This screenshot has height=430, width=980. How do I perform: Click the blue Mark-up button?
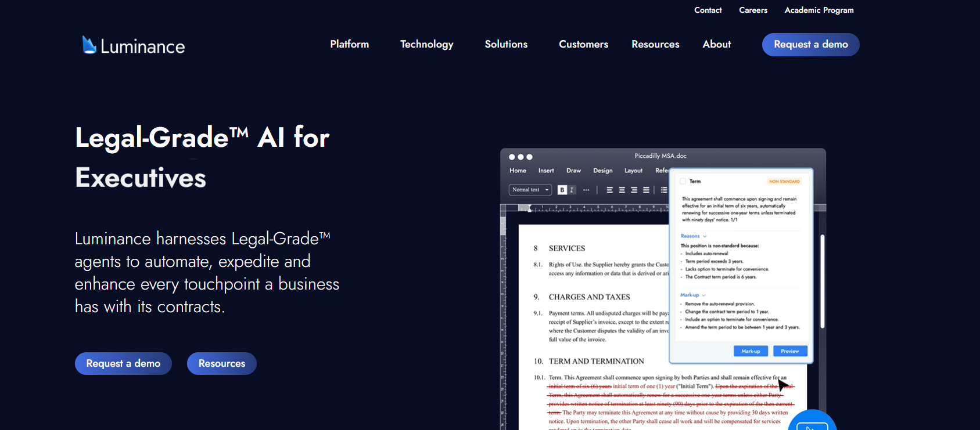[751, 351]
